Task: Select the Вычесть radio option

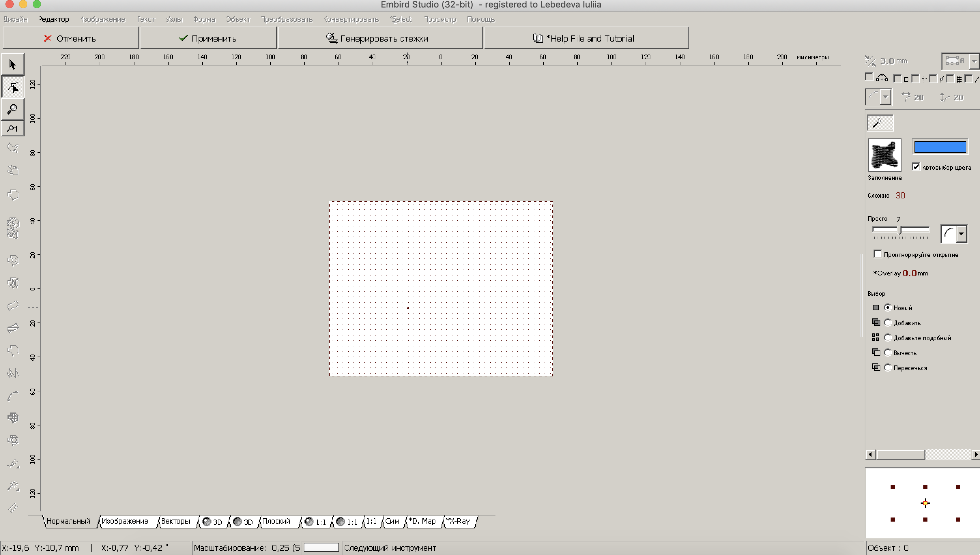Action: click(x=888, y=352)
